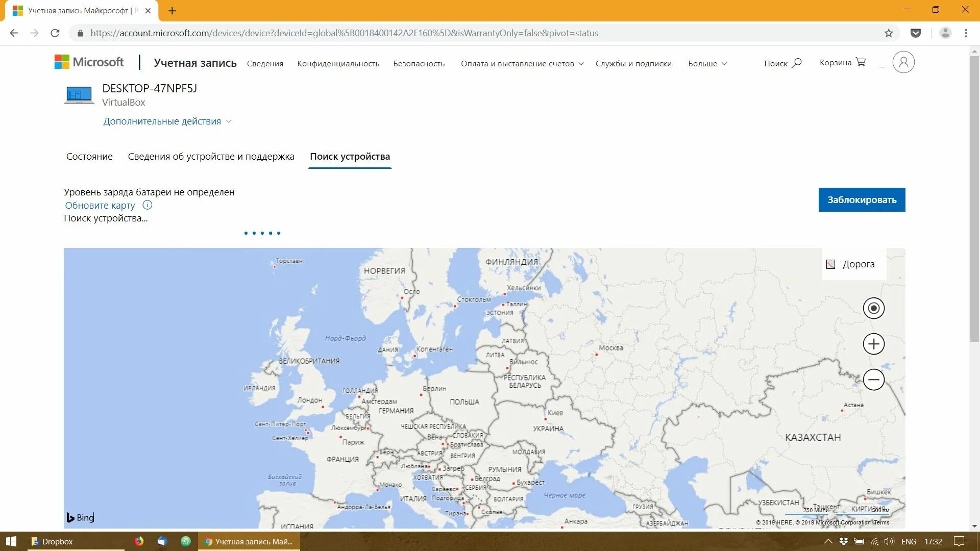Open the Конфиденциальность menu item

338,64
